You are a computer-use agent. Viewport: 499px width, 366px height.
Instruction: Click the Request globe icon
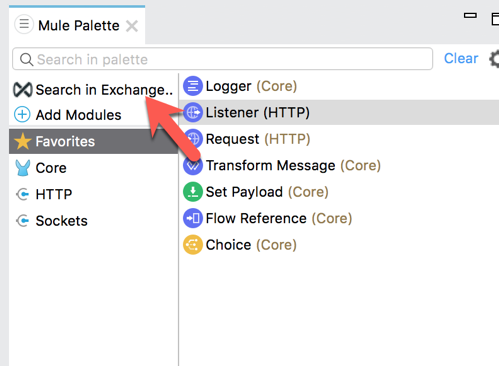pos(193,139)
